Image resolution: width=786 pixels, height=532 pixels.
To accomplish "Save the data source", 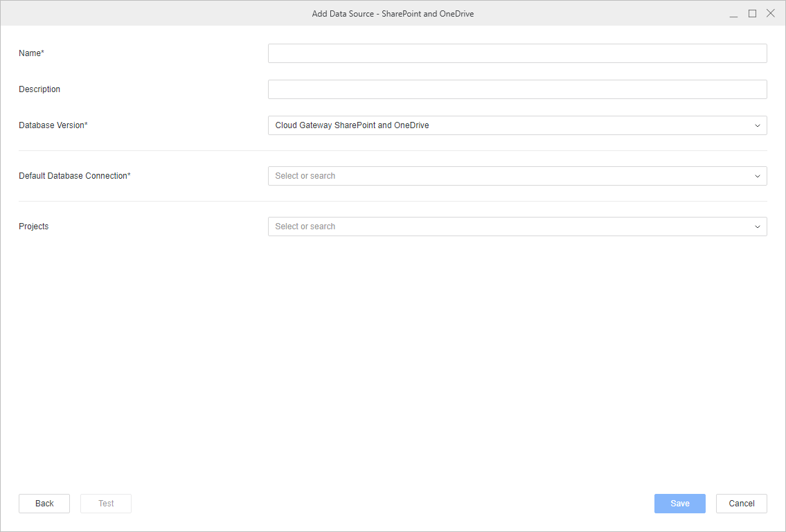I will click(679, 504).
